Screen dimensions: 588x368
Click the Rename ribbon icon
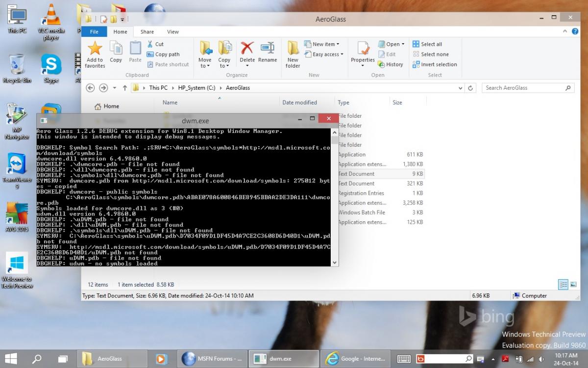click(x=268, y=52)
